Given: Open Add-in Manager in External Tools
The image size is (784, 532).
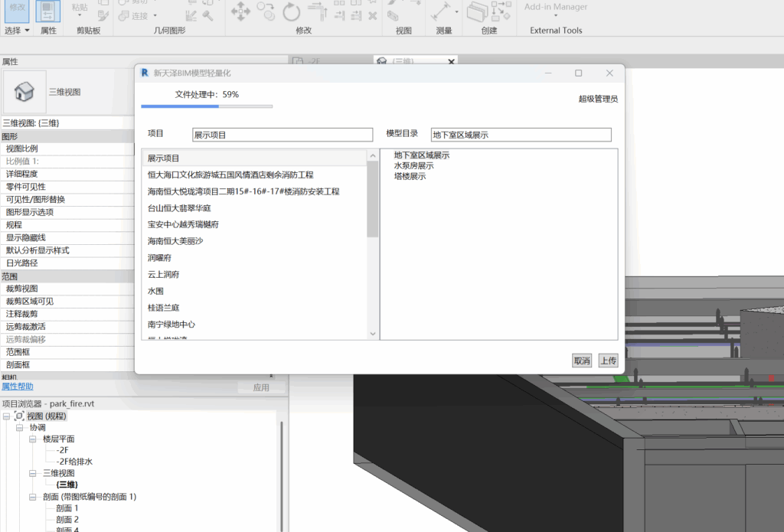Looking at the screenshot, I should coord(556,8).
